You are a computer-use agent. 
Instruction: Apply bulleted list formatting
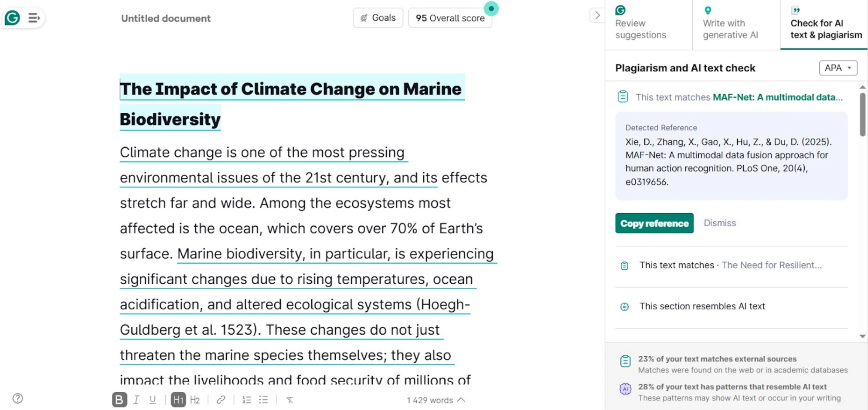pos(263,400)
